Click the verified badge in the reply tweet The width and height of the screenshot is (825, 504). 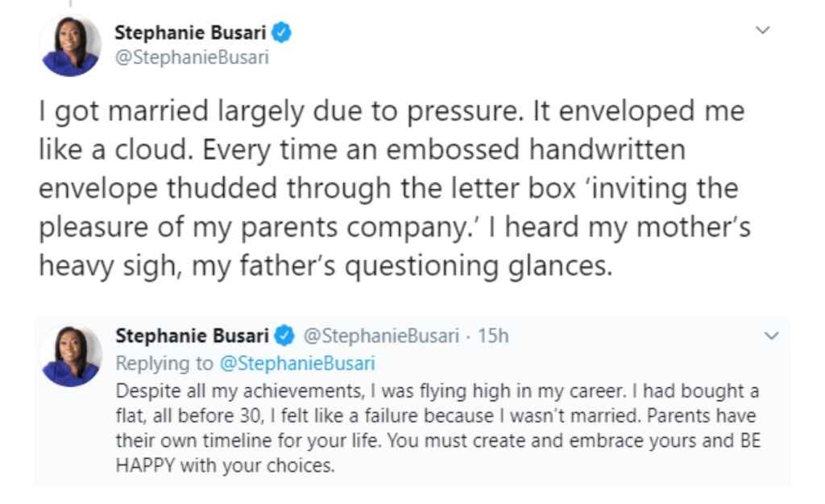point(284,336)
